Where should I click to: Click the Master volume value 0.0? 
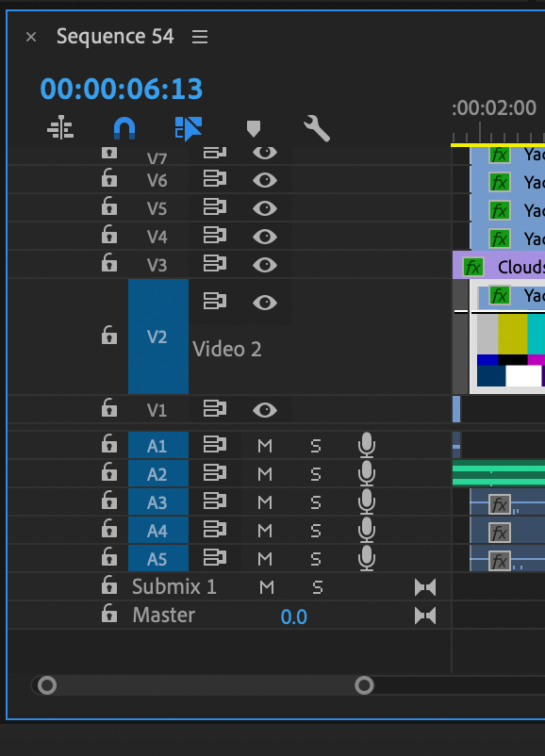point(294,617)
